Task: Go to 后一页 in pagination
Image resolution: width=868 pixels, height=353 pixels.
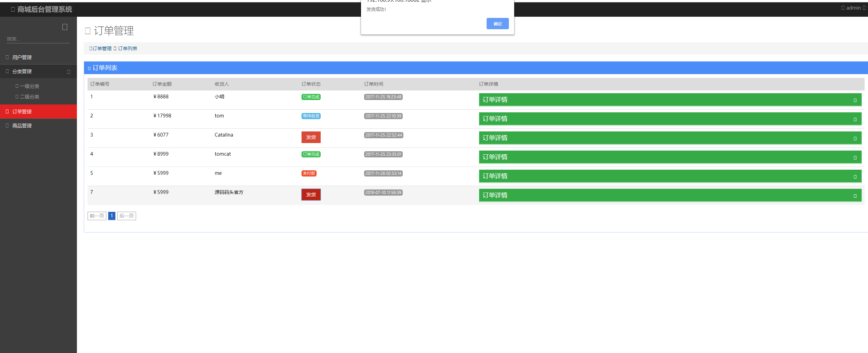Action: click(x=126, y=216)
